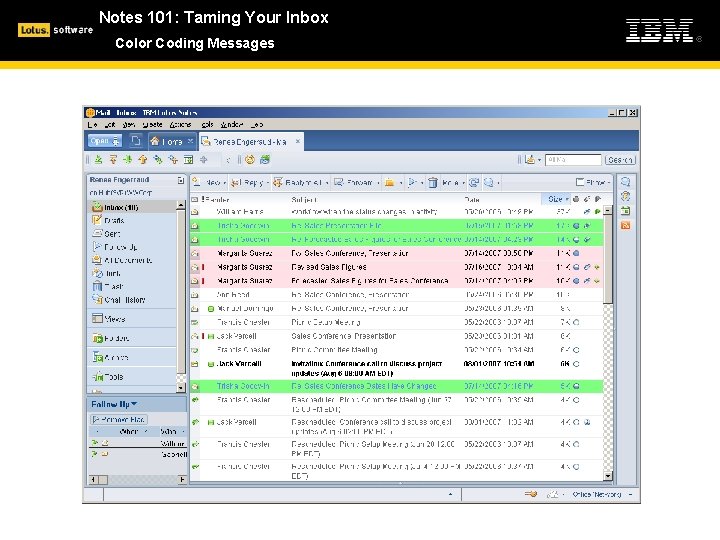Select William Harris message row
This screenshot has width=720, height=540.
click(x=396, y=212)
